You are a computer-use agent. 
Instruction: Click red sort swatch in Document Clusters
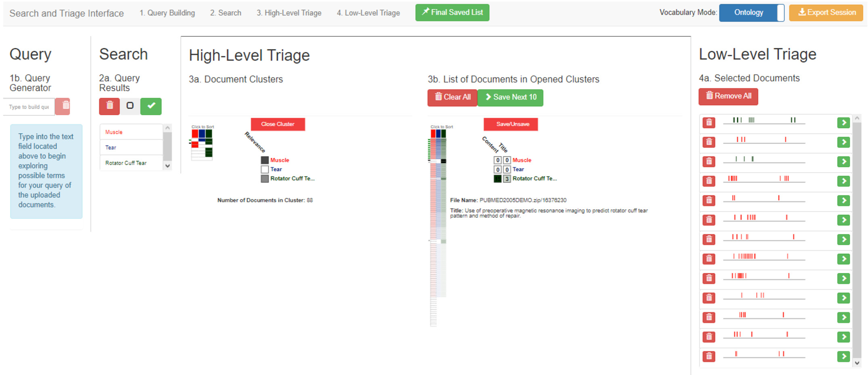point(195,134)
